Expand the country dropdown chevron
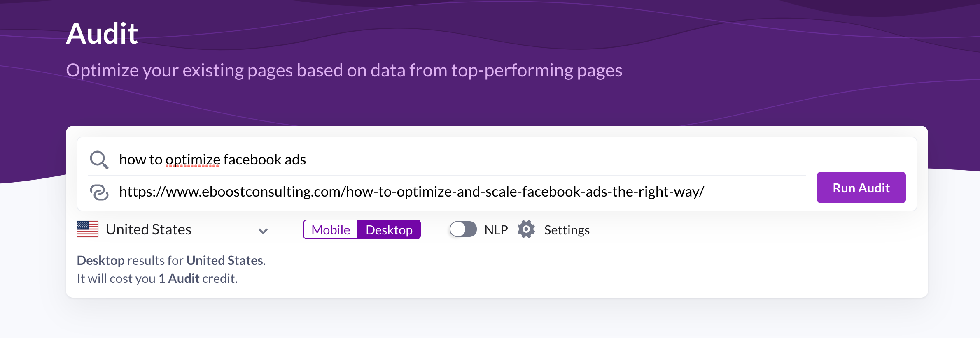This screenshot has height=338, width=980. click(264, 231)
